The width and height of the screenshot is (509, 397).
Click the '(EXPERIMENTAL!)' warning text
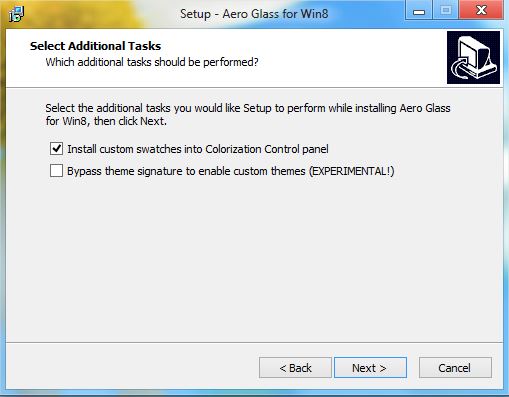352,171
